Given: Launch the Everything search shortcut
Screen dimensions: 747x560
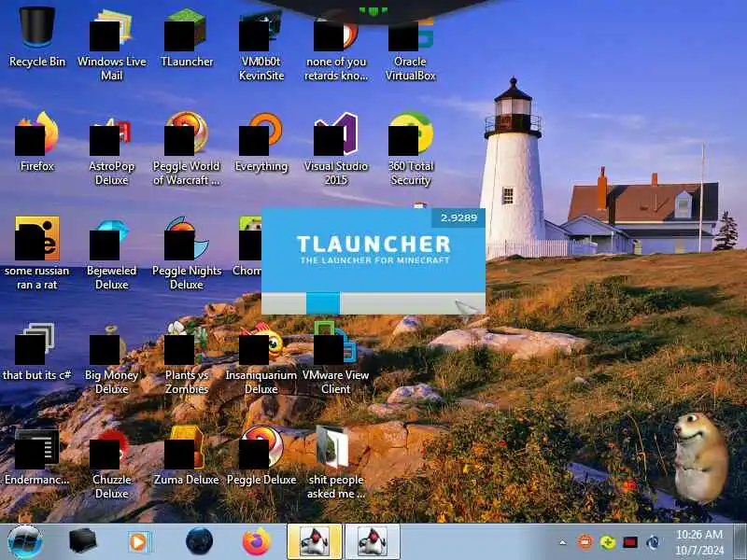Looking at the screenshot, I should click(x=261, y=142).
